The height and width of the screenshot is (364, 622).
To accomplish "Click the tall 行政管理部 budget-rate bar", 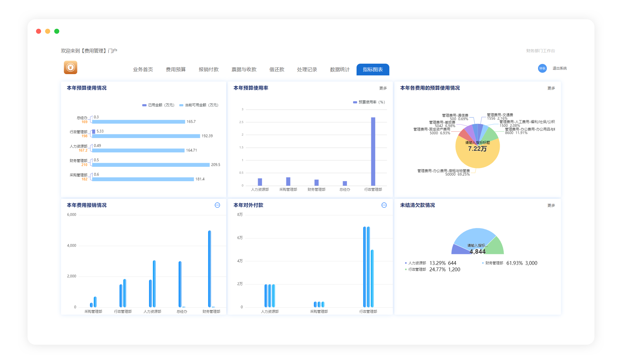I will 373,151.
